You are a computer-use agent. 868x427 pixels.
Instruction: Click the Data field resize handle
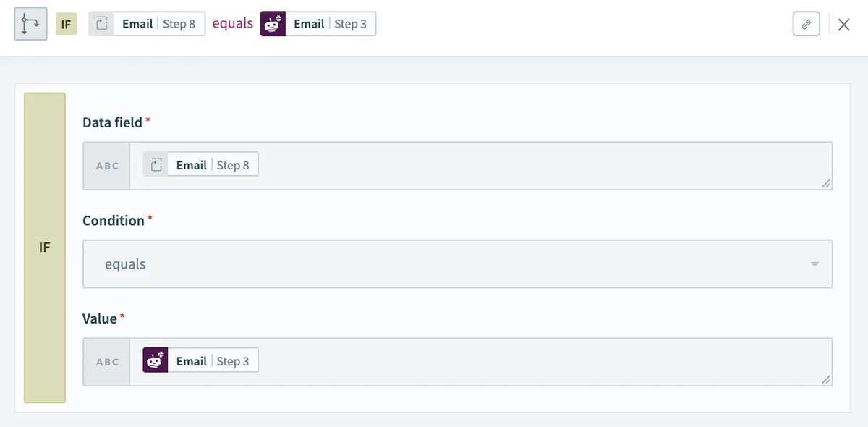(x=826, y=184)
